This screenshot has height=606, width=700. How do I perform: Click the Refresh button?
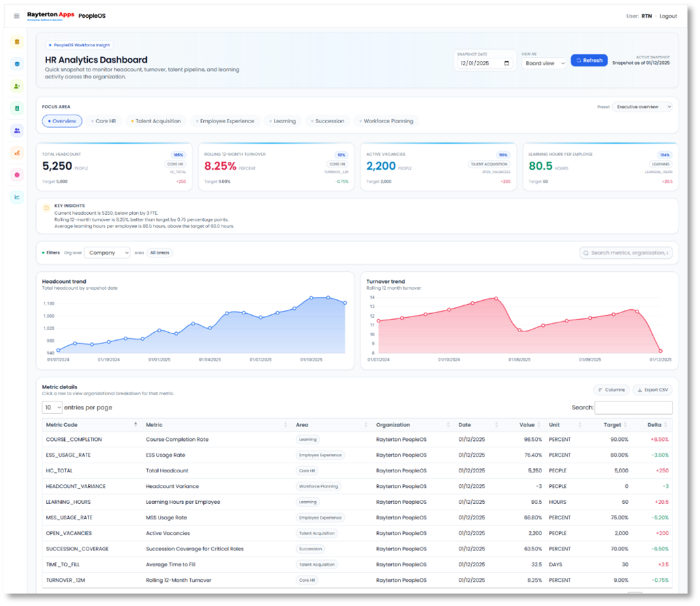(x=589, y=60)
